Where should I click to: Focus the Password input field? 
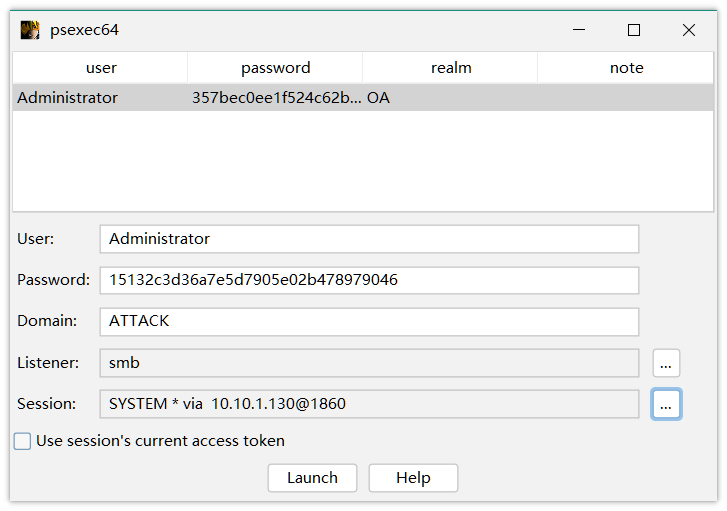click(370, 280)
